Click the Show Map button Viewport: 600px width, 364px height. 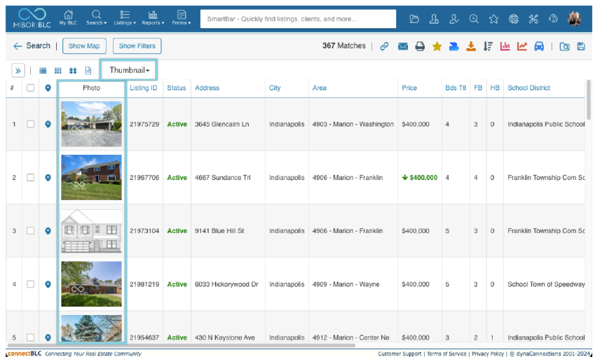84,46
